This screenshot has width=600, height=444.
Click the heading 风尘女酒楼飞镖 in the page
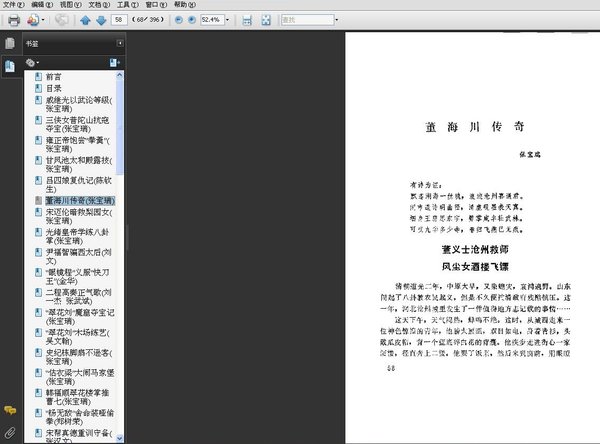(x=475, y=266)
